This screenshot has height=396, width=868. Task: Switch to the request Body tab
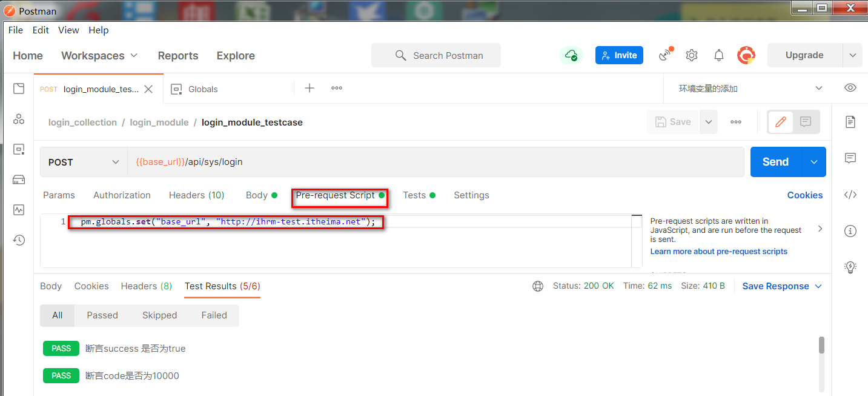pyautogui.click(x=261, y=195)
